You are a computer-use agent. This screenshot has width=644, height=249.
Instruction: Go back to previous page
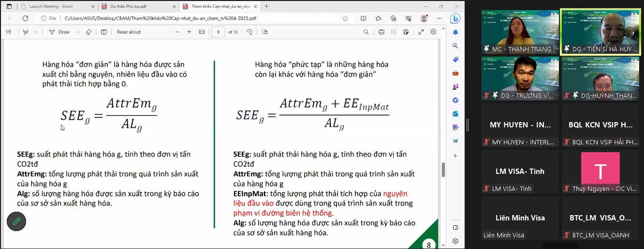coord(10,18)
